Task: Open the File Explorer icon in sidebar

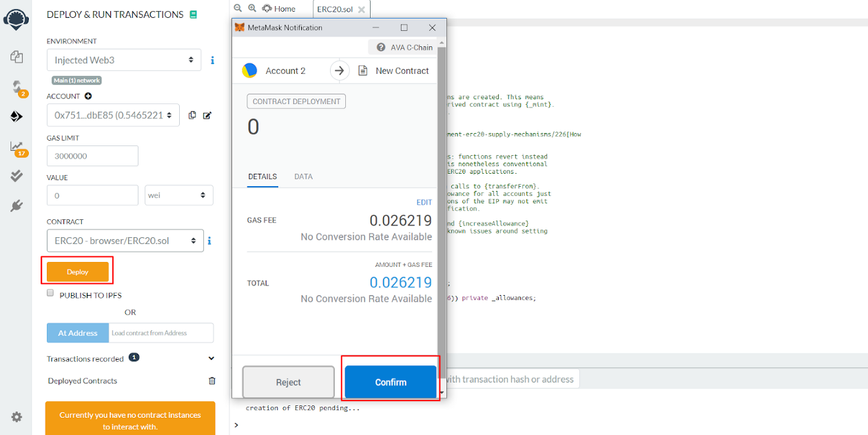Action: 17,57
